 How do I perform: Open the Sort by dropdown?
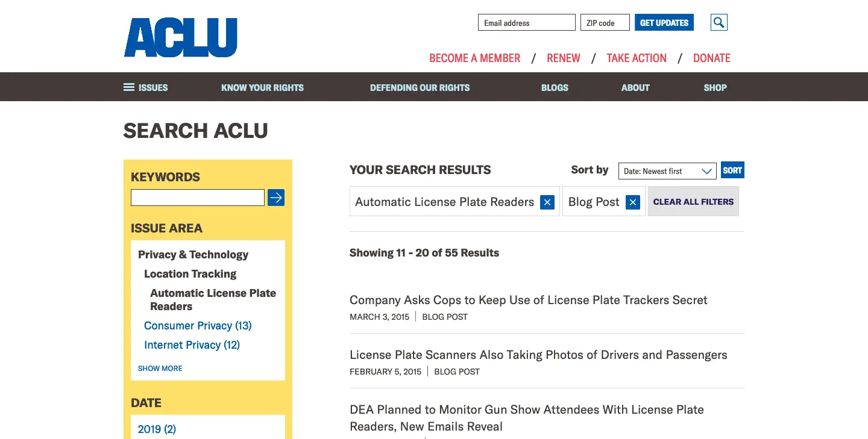tap(667, 171)
